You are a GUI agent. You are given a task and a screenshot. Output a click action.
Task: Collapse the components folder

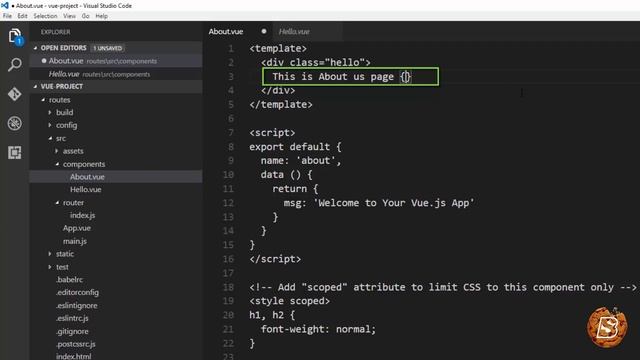(57, 164)
